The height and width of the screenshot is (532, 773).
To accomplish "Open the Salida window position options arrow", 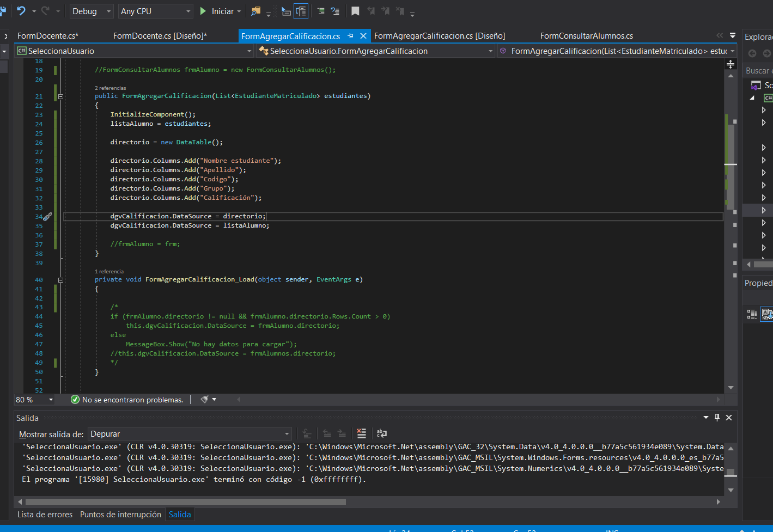I will (x=706, y=418).
